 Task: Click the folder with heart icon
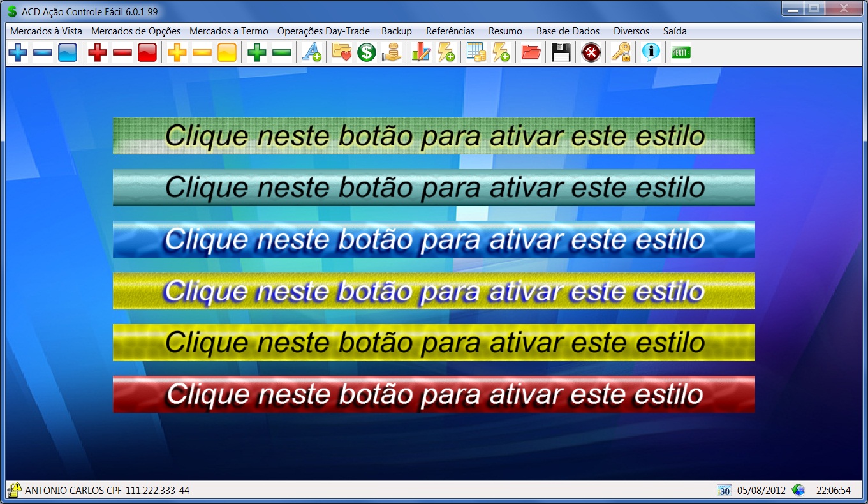coord(342,52)
